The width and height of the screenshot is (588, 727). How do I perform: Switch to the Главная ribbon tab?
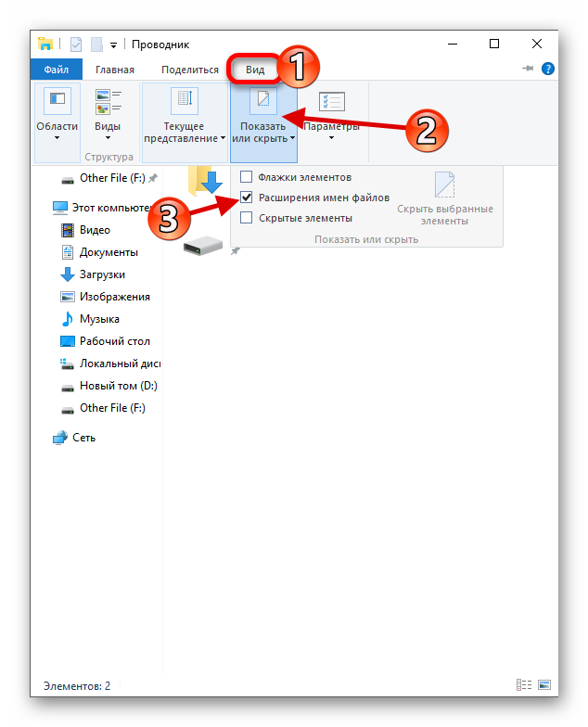click(x=115, y=70)
